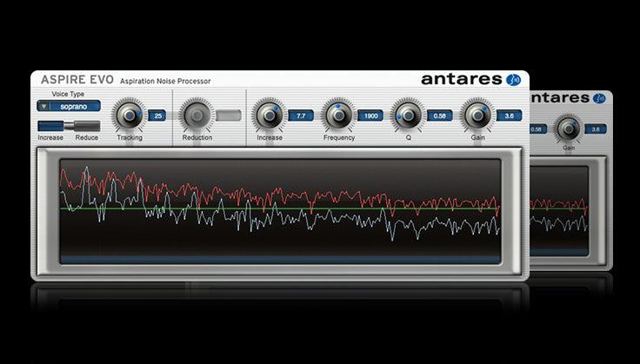
Task: Click the Increase label under the mode switch
Action: pos(50,138)
